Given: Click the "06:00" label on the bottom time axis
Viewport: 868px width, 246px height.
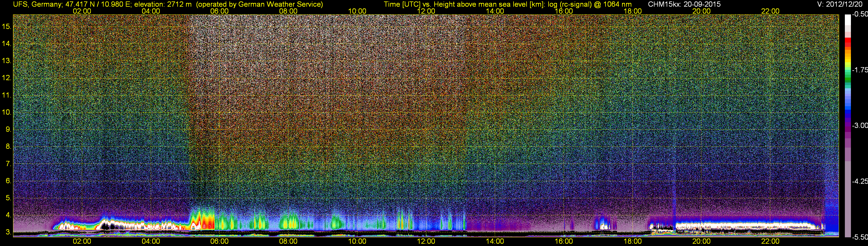Looking at the screenshot, I should point(220,241).
